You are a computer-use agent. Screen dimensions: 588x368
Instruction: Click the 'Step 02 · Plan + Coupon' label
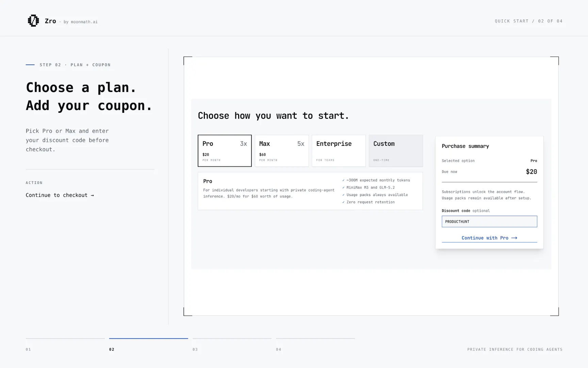coord(75,65)
